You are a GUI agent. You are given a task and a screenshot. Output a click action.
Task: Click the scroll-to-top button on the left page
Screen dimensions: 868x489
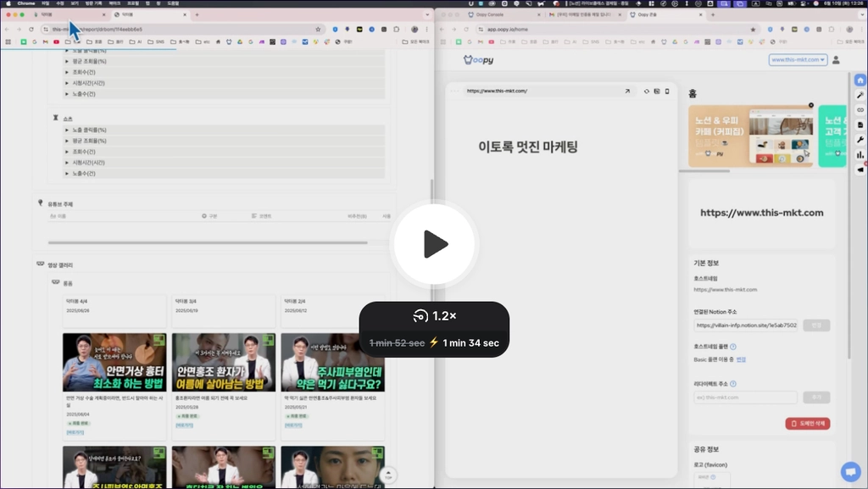pos(388,475)
